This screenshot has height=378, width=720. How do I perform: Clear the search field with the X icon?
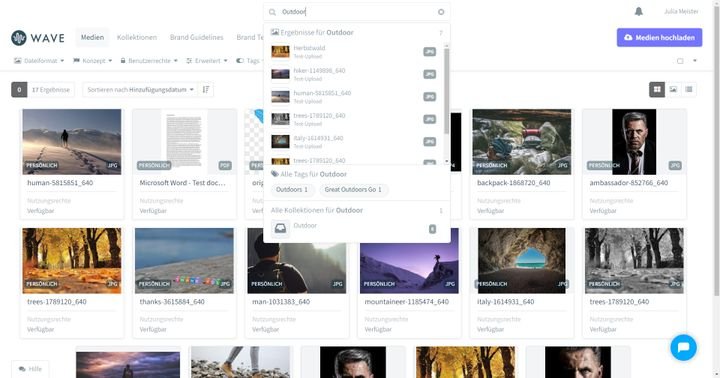(441, 12)
